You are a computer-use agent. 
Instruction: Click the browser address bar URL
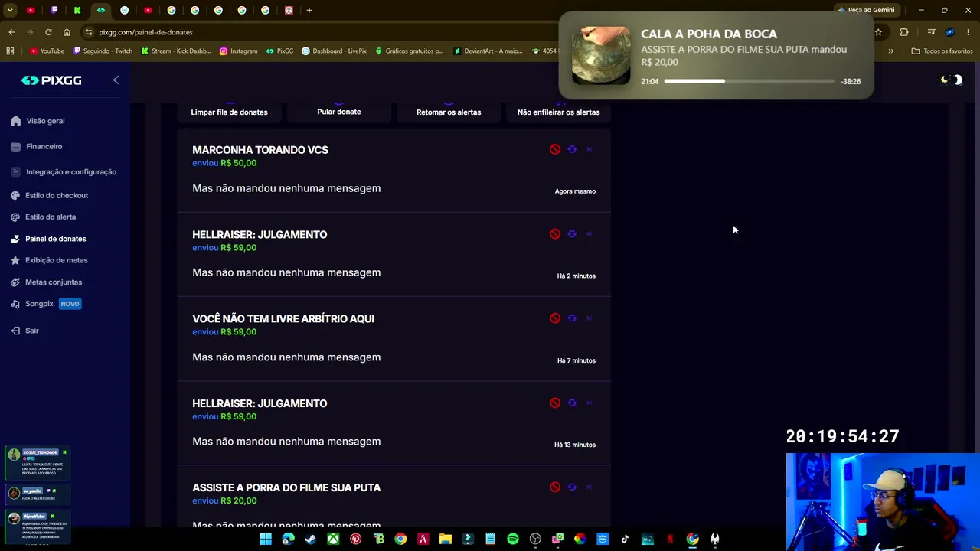tap(145, 32)
